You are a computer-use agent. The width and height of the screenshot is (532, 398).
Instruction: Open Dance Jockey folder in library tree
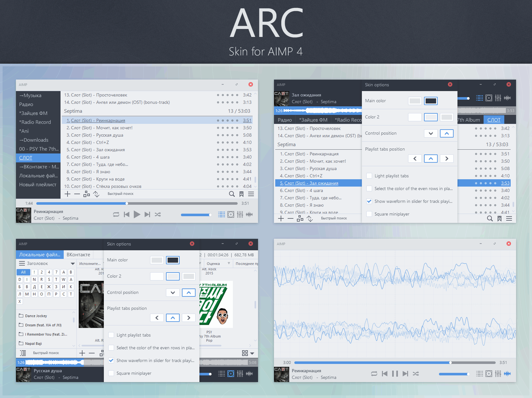point(36,316)
